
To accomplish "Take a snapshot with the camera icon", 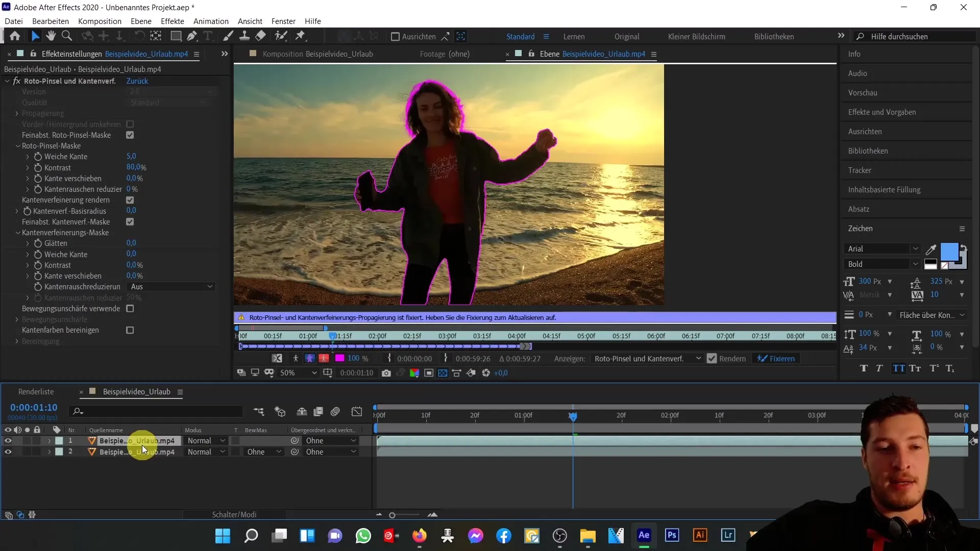I will coord(386,373).
